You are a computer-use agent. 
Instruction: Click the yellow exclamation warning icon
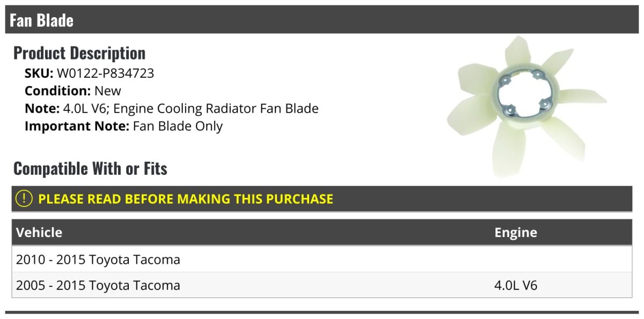(x=24, y=199)
